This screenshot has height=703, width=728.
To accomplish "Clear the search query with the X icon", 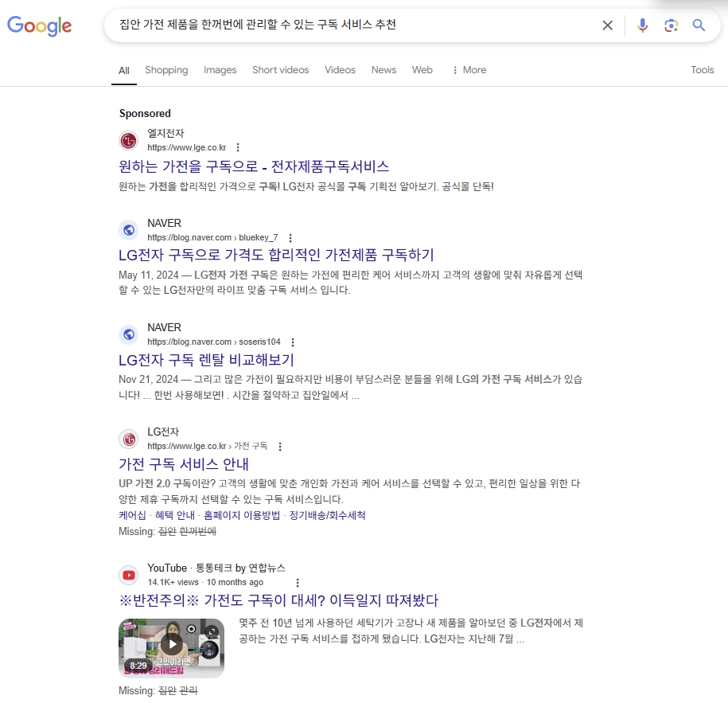I will pyautogui.click(x=607, y=25).
